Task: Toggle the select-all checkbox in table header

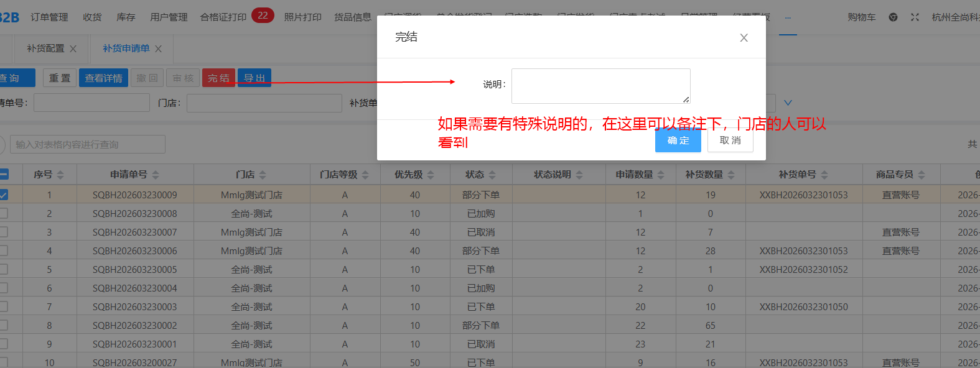Action: [4, 175]
